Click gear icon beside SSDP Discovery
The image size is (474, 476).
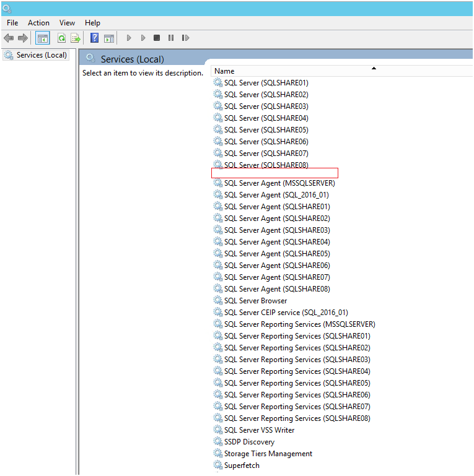(218, 442)
